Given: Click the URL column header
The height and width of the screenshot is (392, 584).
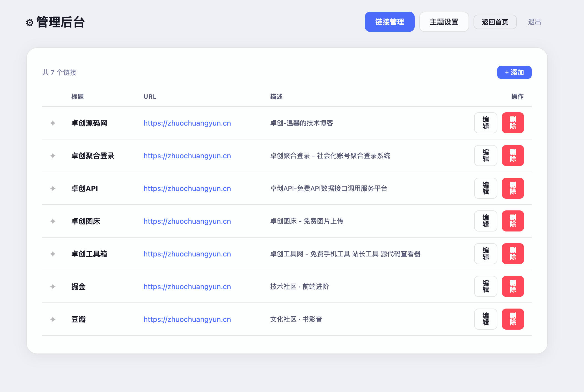Looking at the screenshot, I should [x=150, y=96].
